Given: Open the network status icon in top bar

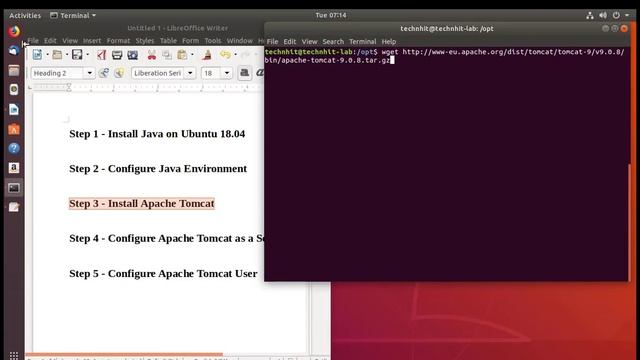Looking at the screenshot, I should coord(590,16).
